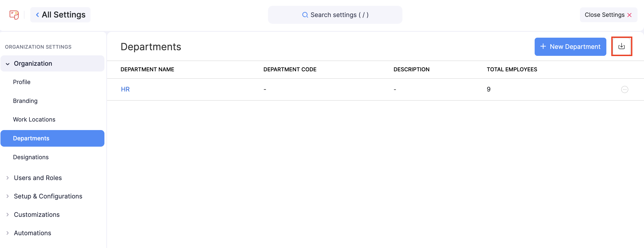Click the app logo icon
The width and height of the screenshot is (644, 248).
coord(14,15)
